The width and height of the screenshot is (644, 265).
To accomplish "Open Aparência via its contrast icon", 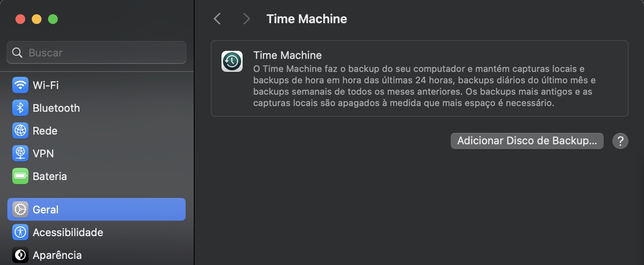I will pos(20,255).
